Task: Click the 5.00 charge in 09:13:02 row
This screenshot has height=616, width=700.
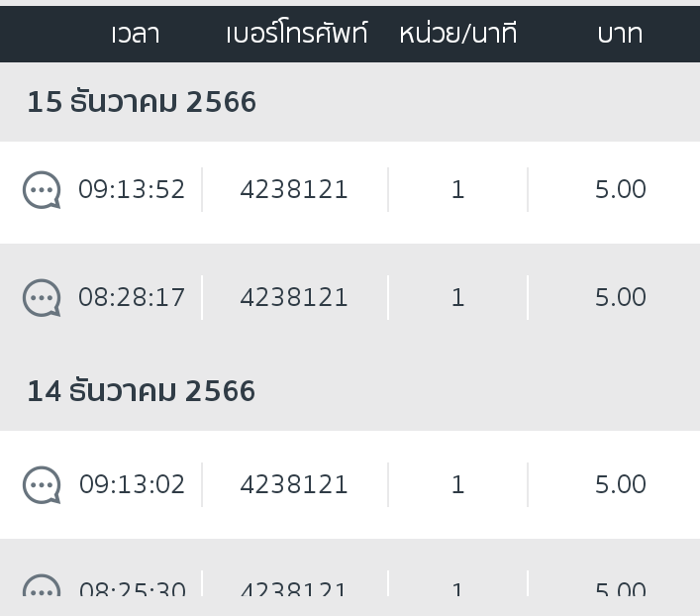Action: [621, 484]
